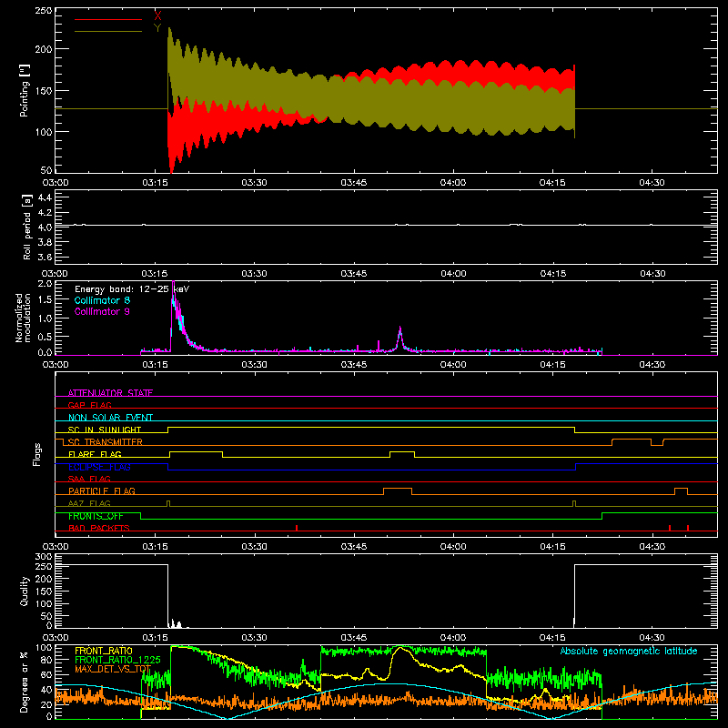Click the AAZ_FLAG label
The width and height of the screenshot is (728, 728).
pos(89,503)
